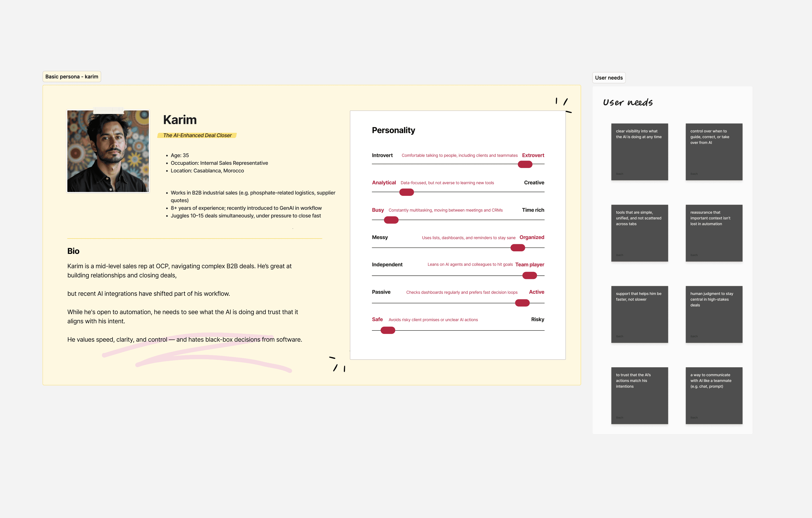Click the 'Karim' name heading
The width and height of the screenshot is (812, 518).
pos(180,120)
